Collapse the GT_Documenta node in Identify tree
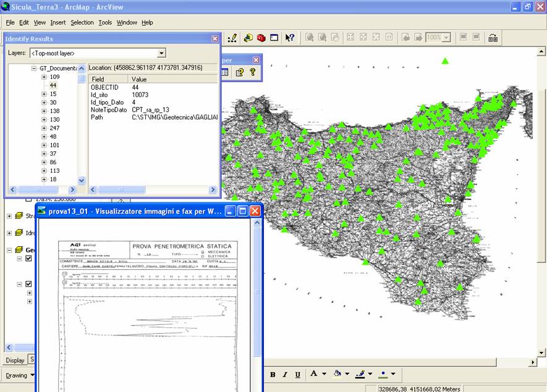The height and width of the screenshot is (392, 547). [34, 69]
